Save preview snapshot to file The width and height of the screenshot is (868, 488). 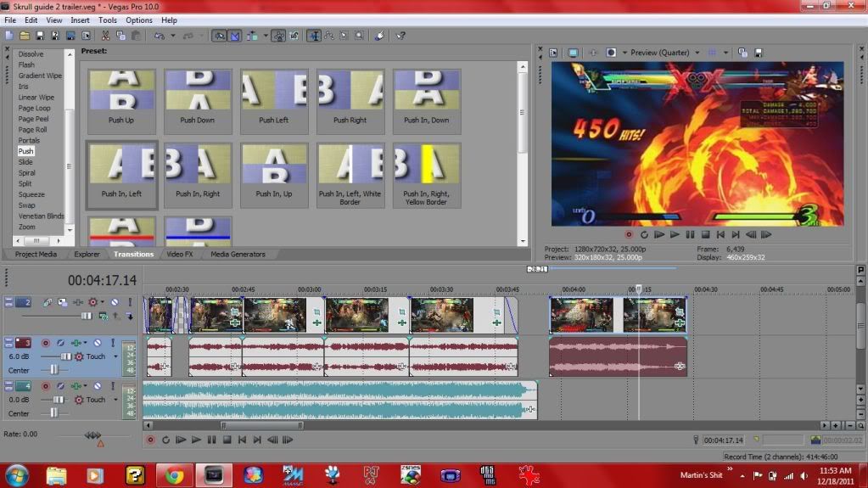pos(759,53)
